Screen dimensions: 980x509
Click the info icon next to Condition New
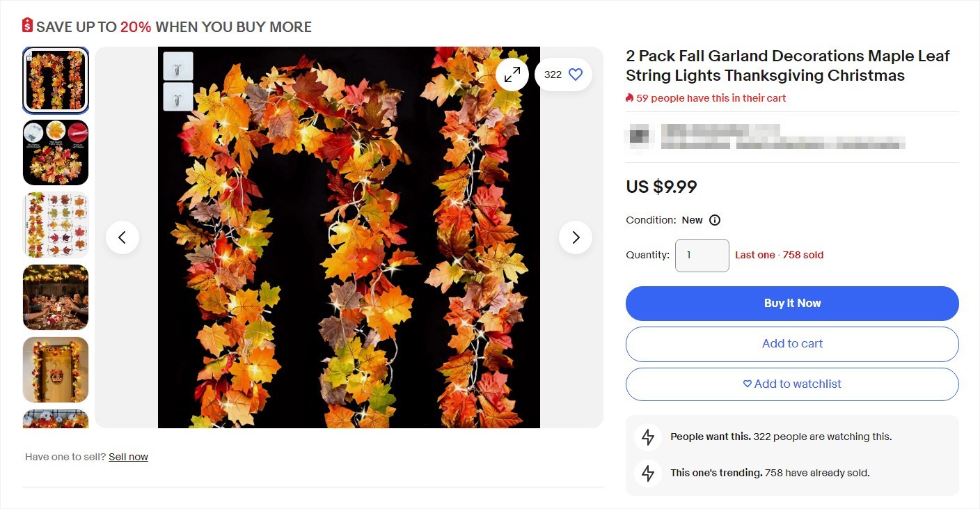pyautogui.click(x=714, y=219)
